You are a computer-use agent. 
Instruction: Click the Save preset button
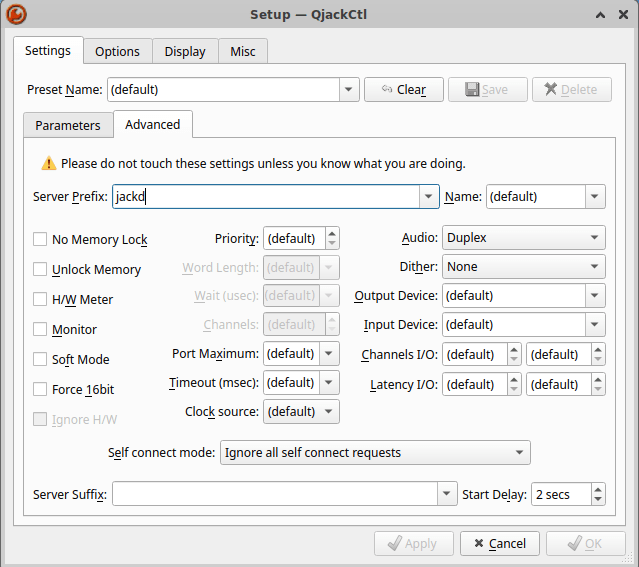[x=487, y=89]
